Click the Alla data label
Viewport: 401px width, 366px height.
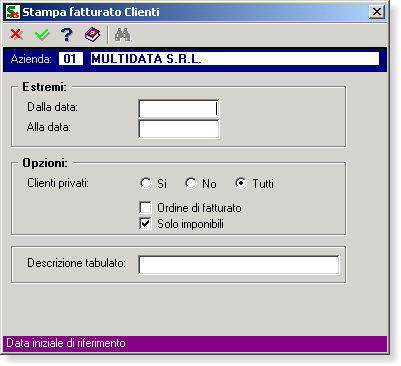click(x=49, y=127)
